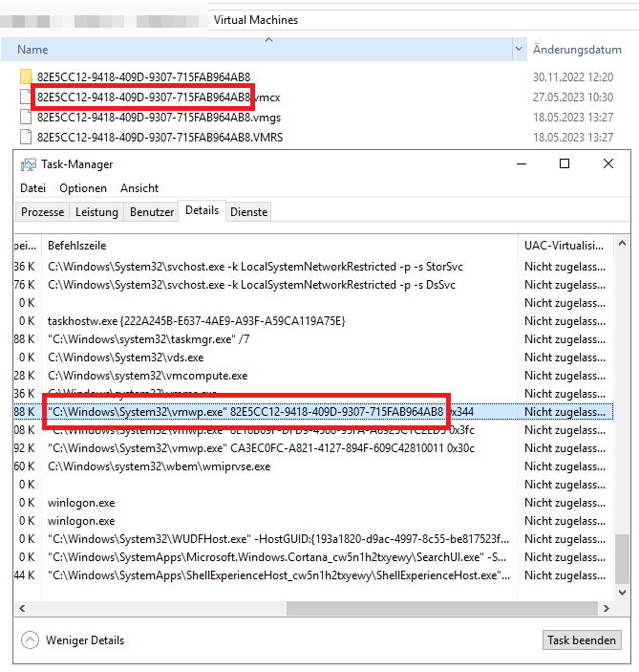This screenshot has height=672, width=639.
Task: Switch to the Leistung tab
Action: click(x=96, y=211)
